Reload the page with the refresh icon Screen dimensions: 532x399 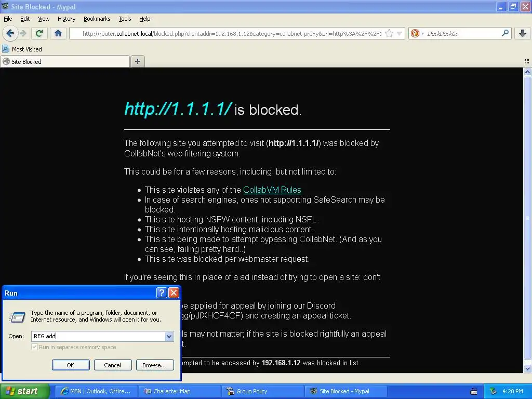pyautogui.click(x=39, y=33)
